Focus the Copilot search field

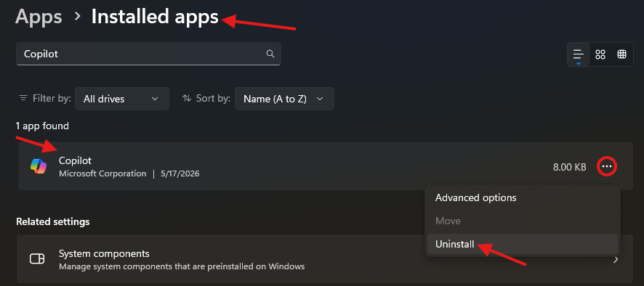coord(148,54)
